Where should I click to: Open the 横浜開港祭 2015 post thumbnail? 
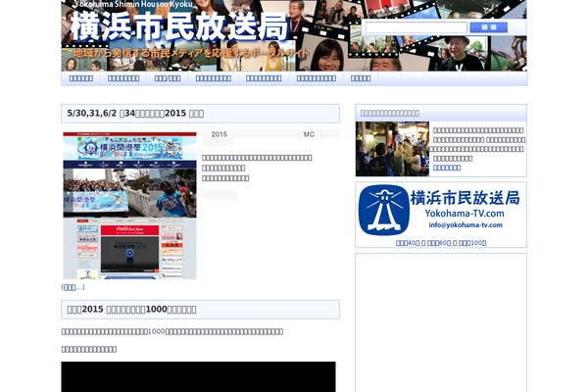[x=129, y=205]
